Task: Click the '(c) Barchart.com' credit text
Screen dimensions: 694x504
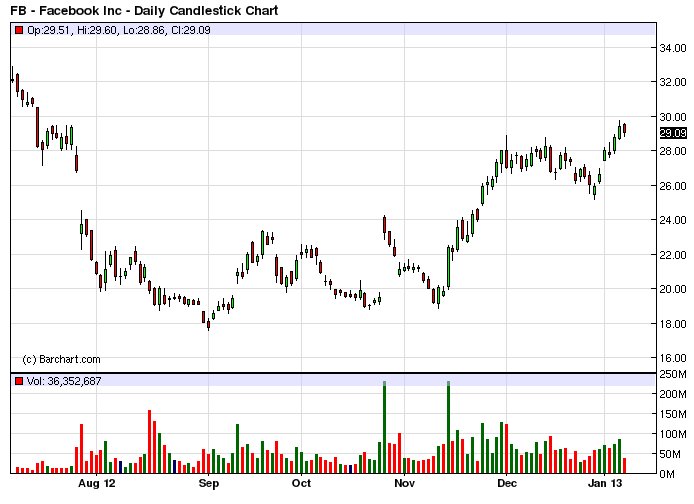Action: point(61,359)
